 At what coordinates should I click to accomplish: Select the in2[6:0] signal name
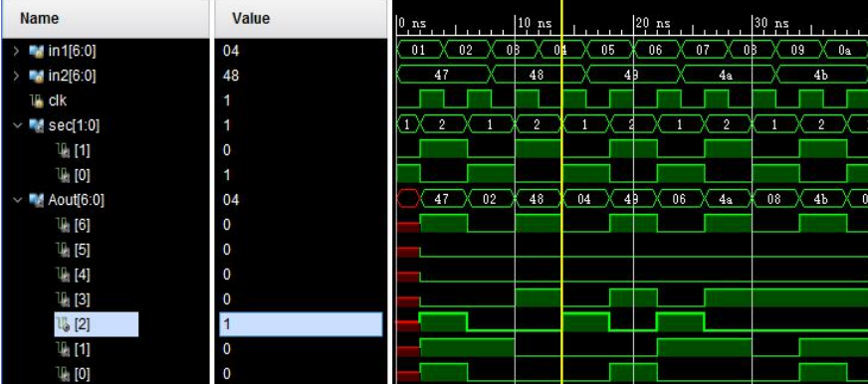point(71,76)
